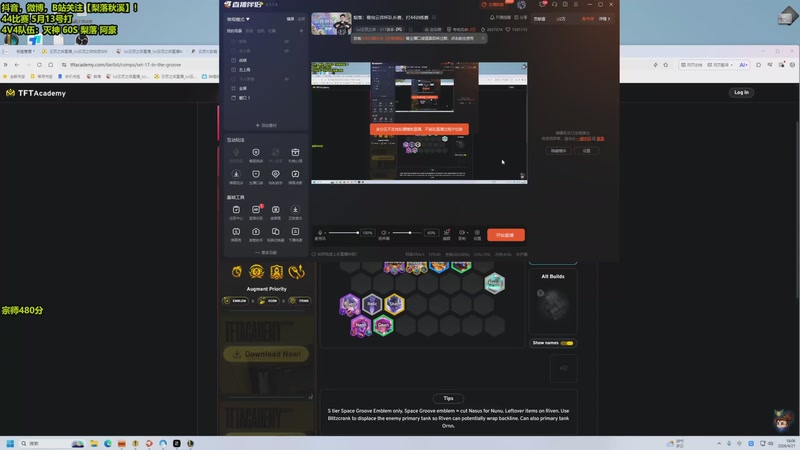
Task: Toggle visibility of the second source row
Action: 287,51
